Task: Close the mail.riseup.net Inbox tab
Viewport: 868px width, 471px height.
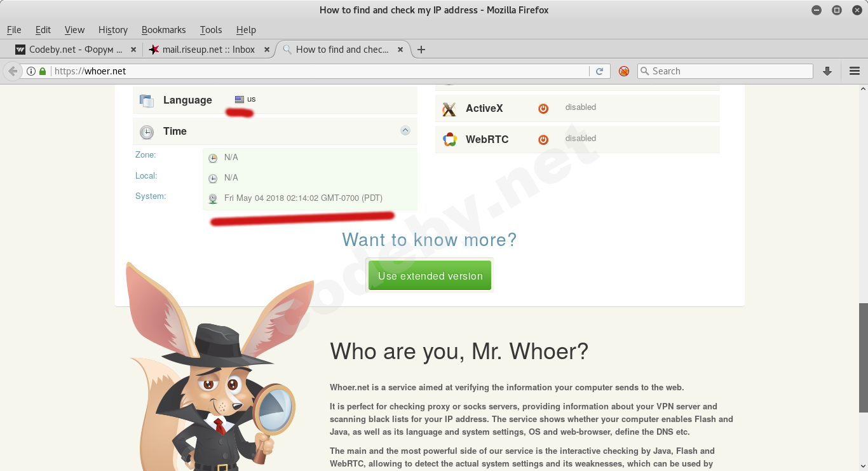Action: 267,50
